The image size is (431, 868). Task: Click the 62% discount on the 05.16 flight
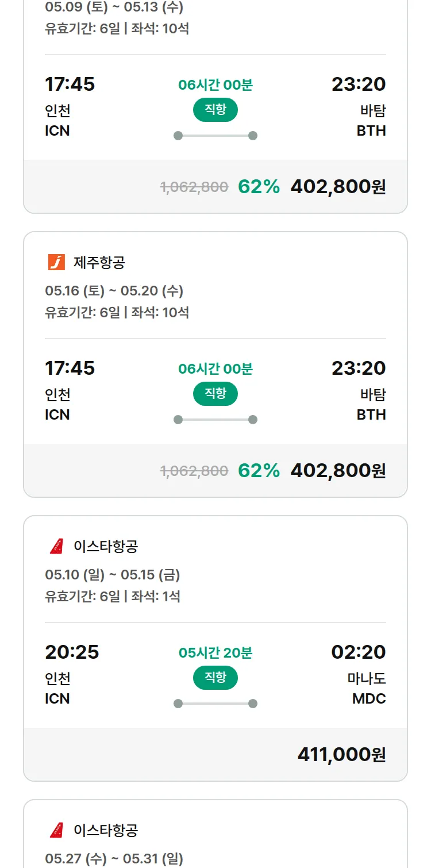[259, 471]
